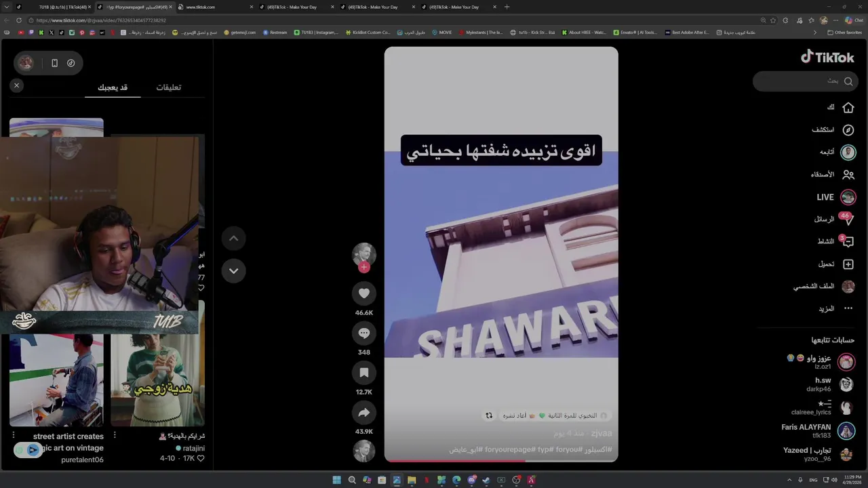
Task: Open the Restream bookmark
Action: tap(275, 33)
